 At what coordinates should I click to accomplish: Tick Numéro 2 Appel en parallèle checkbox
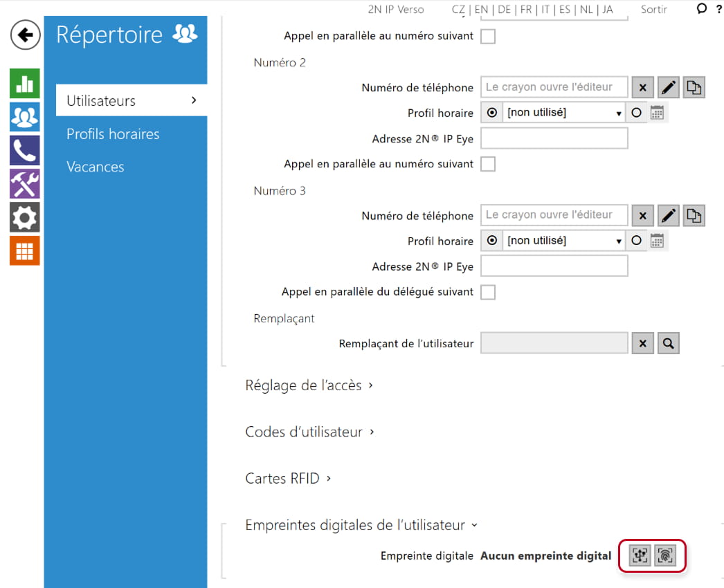point(488,164)
